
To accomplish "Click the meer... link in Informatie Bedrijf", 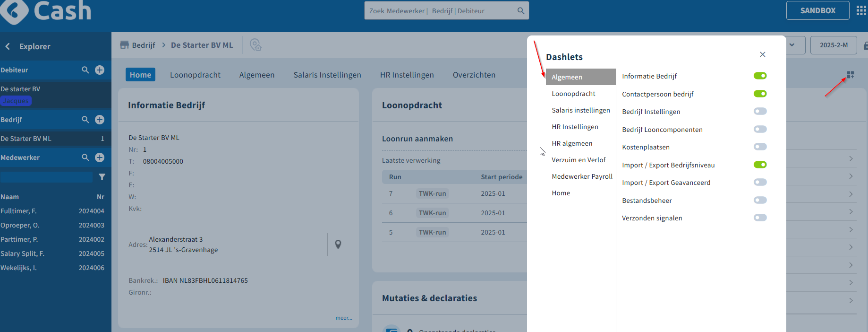I will point(343,318).
